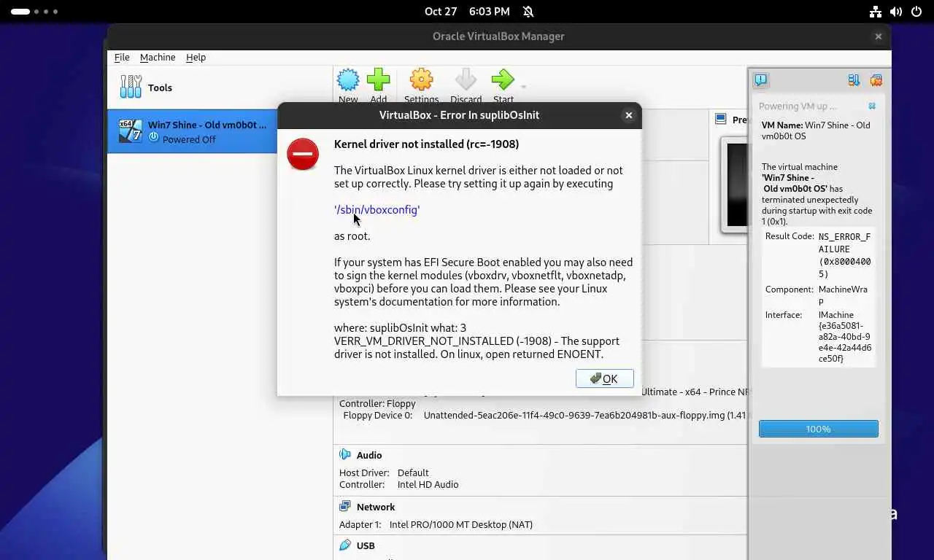The width and height of the screenshot is (934, 560).
Task: Click the Preview pane monitor icon
Action: (721, 120)
